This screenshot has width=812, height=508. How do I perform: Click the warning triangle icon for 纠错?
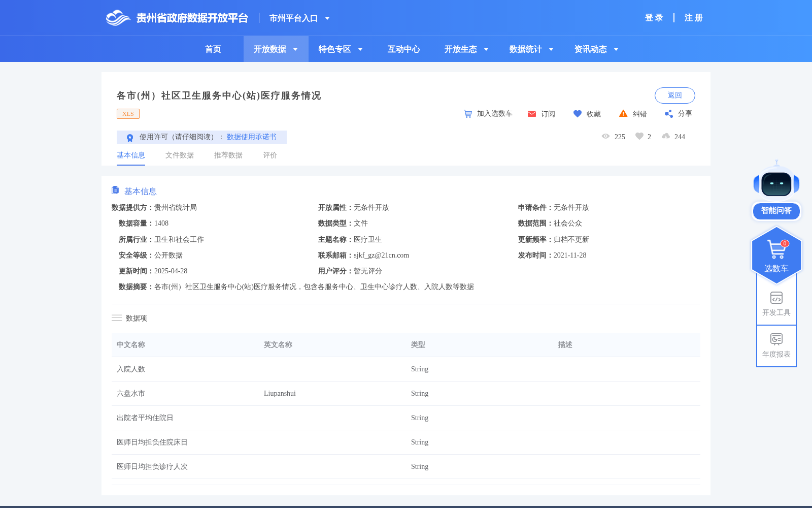[623, 113]
